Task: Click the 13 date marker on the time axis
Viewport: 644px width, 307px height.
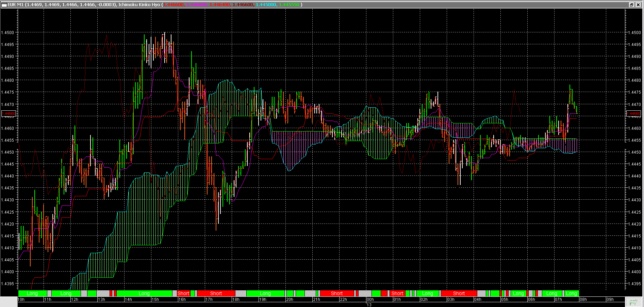Action: coord(369,305)
